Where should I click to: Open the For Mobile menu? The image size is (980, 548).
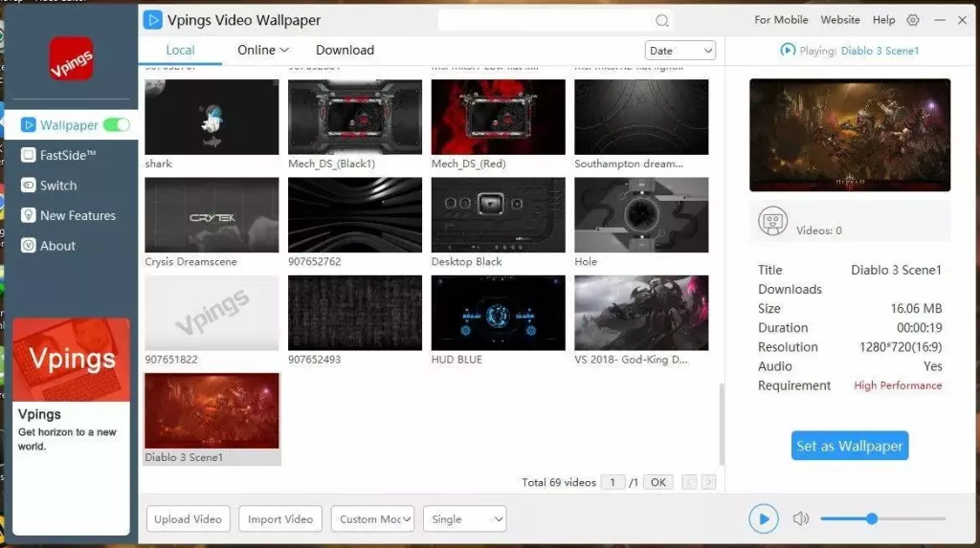click(781, 20)
